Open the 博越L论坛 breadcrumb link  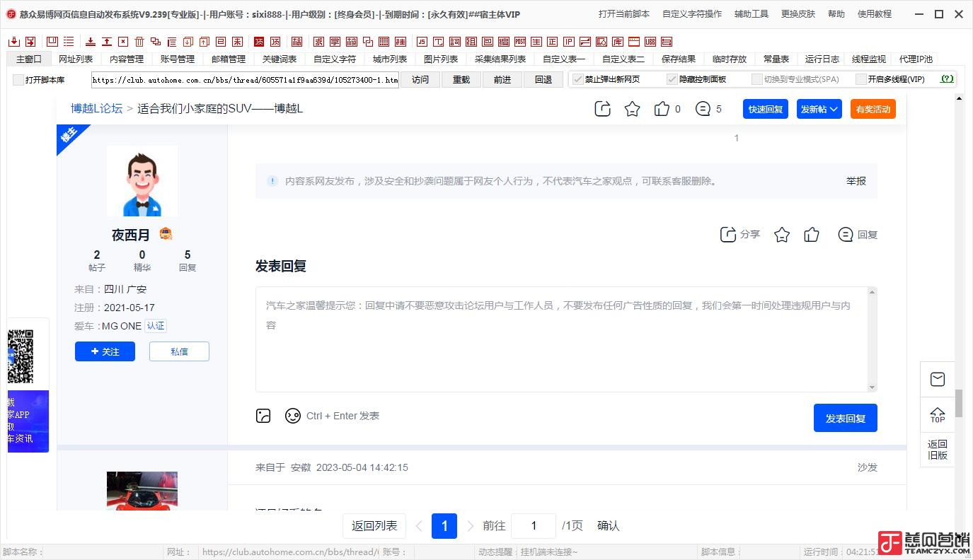click(96, 109)
